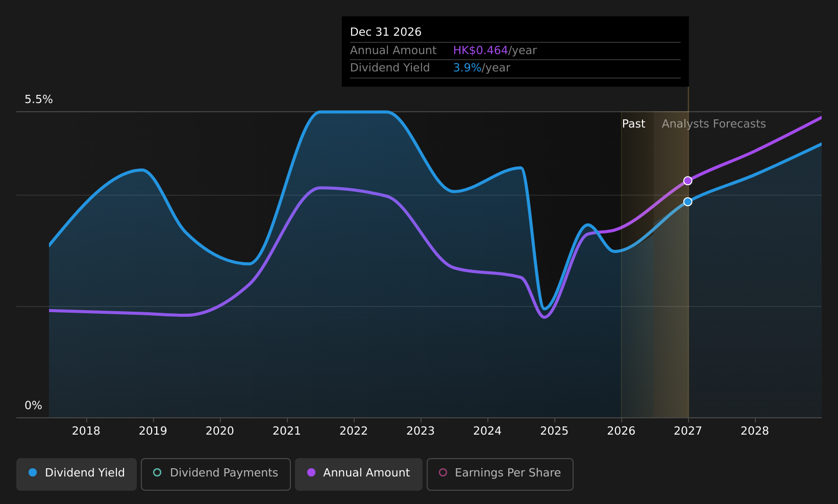Click the 2019 x-axis label

point(153,431)
